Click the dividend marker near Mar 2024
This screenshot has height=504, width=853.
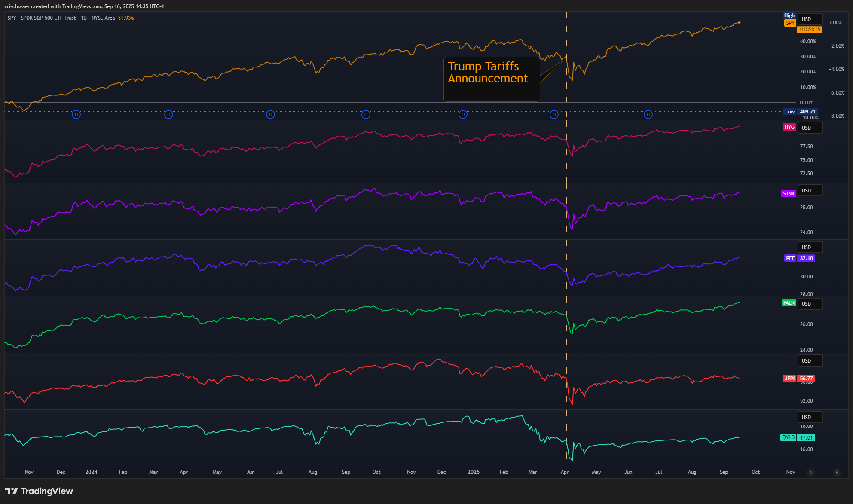click(x=169, y=115)
